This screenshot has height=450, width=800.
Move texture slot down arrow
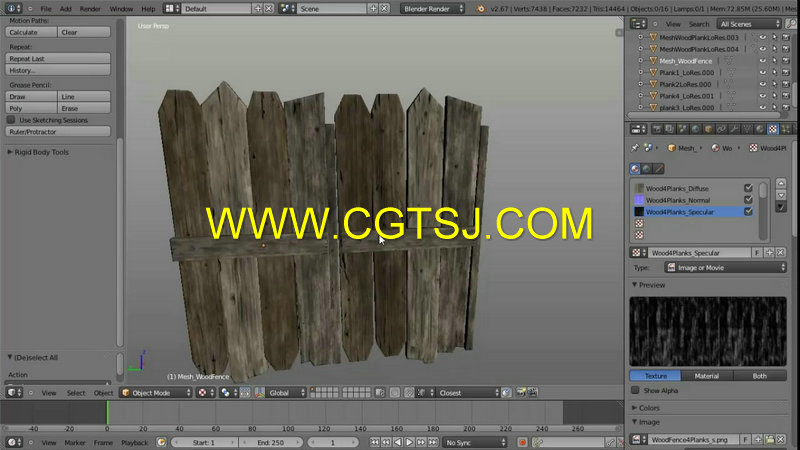(x=781, y=195)
